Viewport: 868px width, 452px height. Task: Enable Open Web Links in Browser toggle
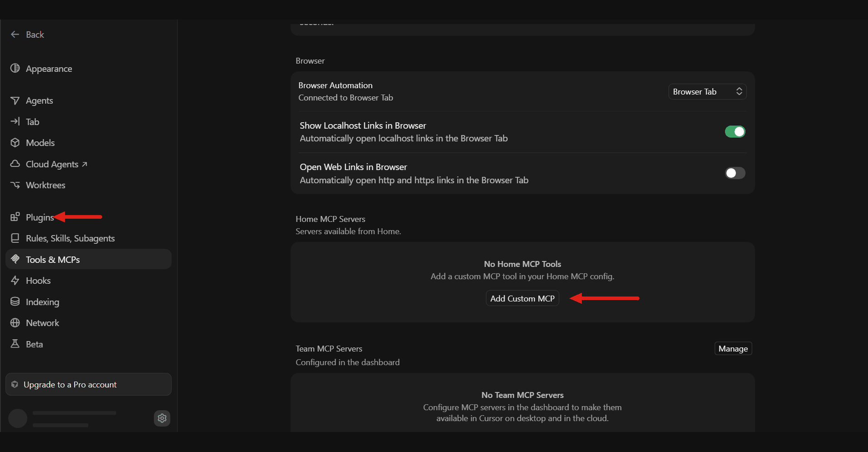point(735,173)
